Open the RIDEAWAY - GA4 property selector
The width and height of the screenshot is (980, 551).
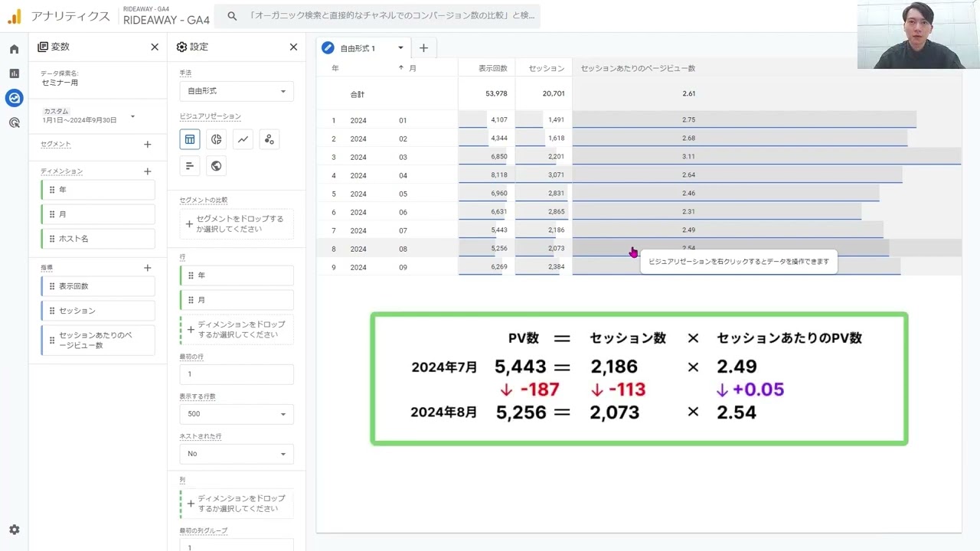click(x=166, y=17)
